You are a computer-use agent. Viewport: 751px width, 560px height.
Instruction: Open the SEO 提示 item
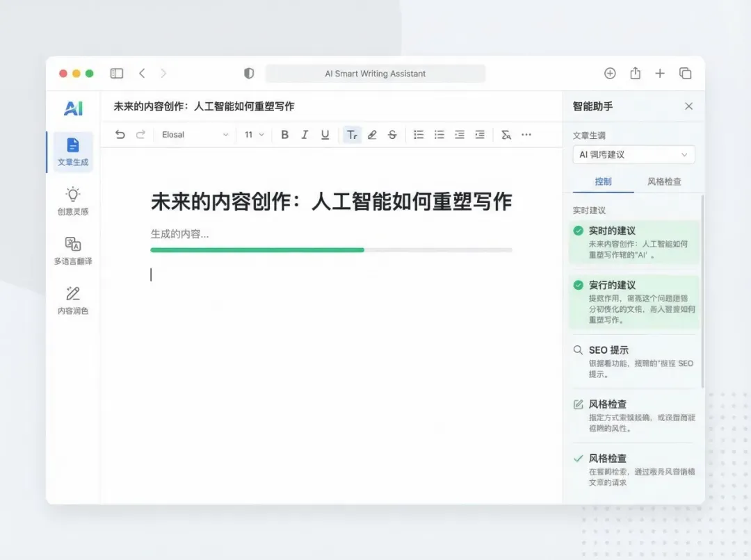633,361
